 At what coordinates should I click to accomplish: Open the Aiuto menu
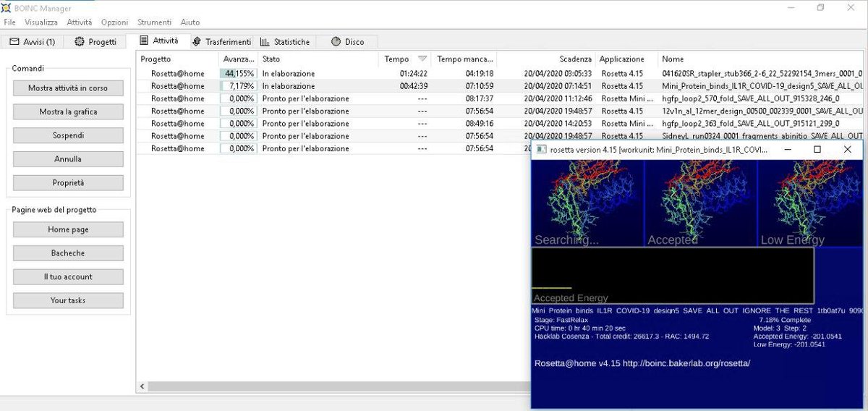pos(190,22)
